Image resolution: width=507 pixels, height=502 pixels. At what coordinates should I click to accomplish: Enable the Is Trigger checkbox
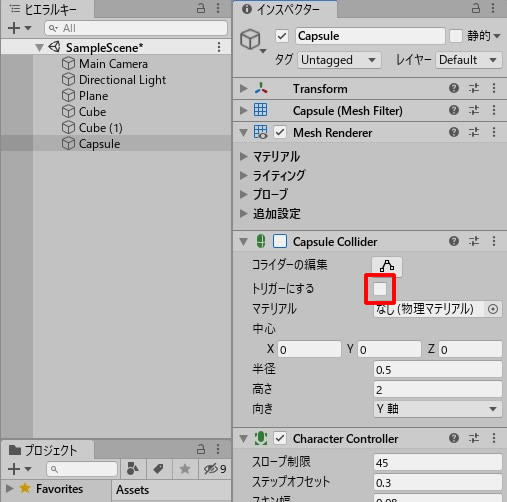point(380,289)
